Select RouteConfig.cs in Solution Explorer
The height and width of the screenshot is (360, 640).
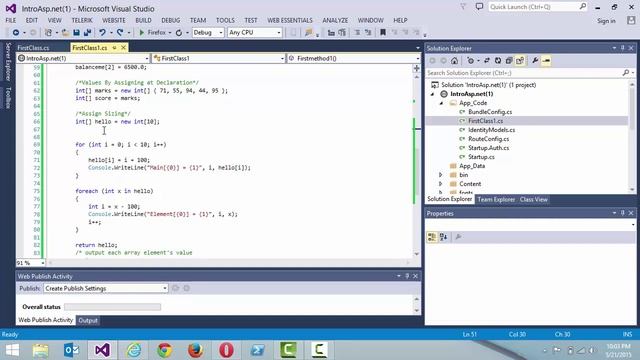coord(488,139)
